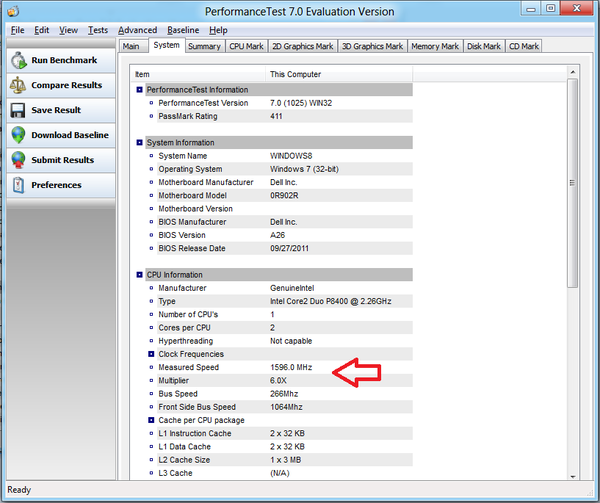Click the Submit Results icon
The width and height of the screenshot is (600, 503).
point(19,160)
